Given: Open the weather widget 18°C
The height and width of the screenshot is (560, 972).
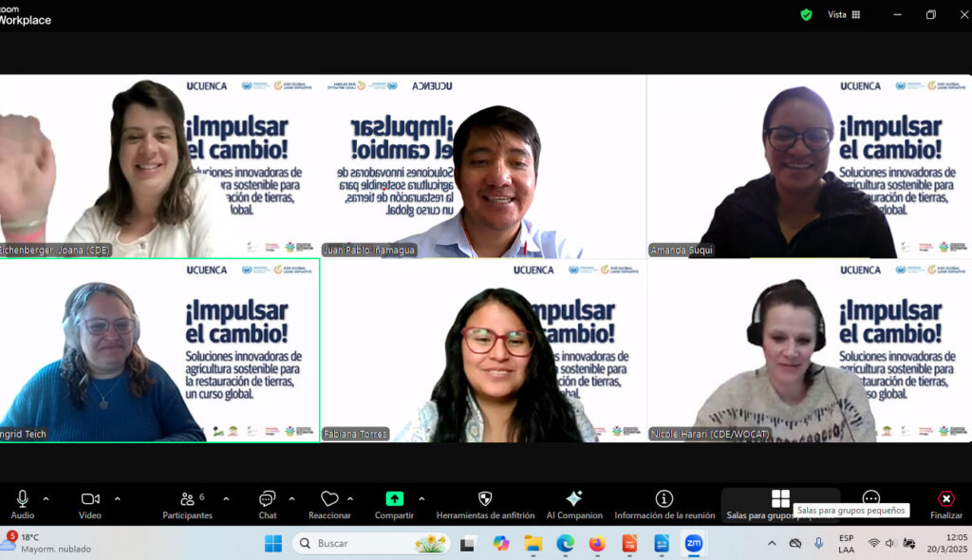Looking at the screenshot, I should pos(47,543).
